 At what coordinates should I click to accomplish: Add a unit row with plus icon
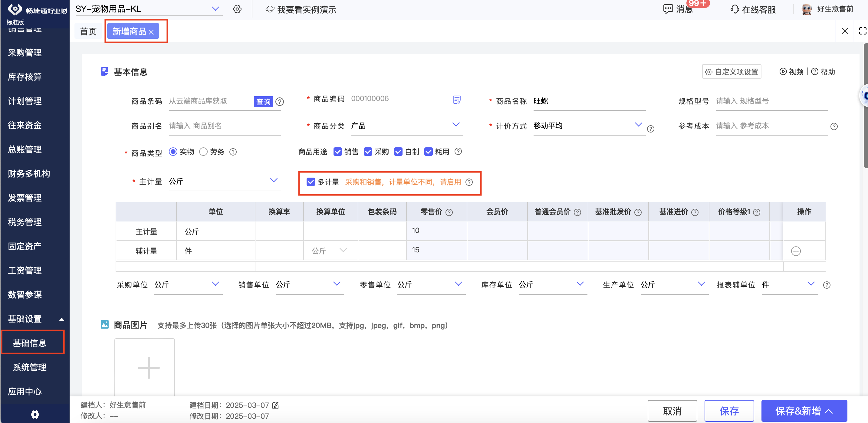click(796, 251)
